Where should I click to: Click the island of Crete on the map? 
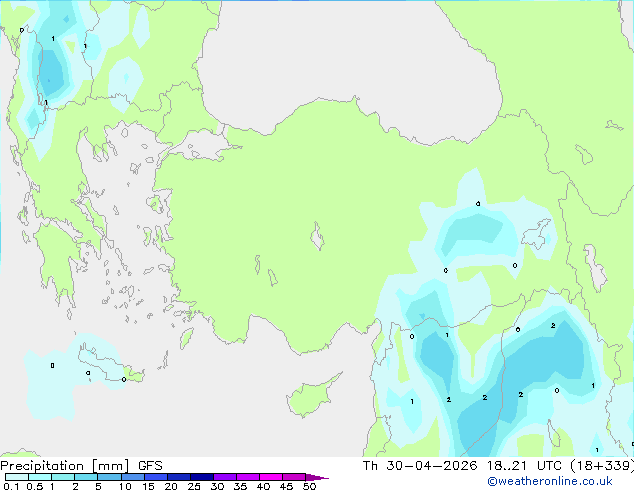pyautogui.click(x=110, y=366)
